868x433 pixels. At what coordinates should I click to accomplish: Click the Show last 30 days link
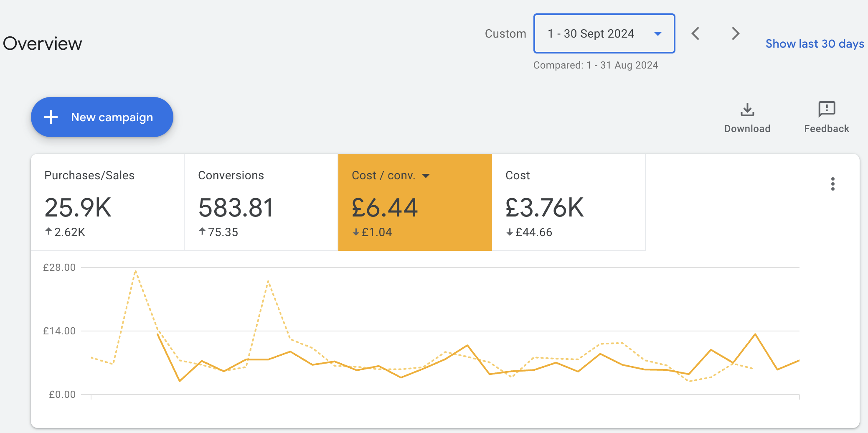(x=815, y=44)
